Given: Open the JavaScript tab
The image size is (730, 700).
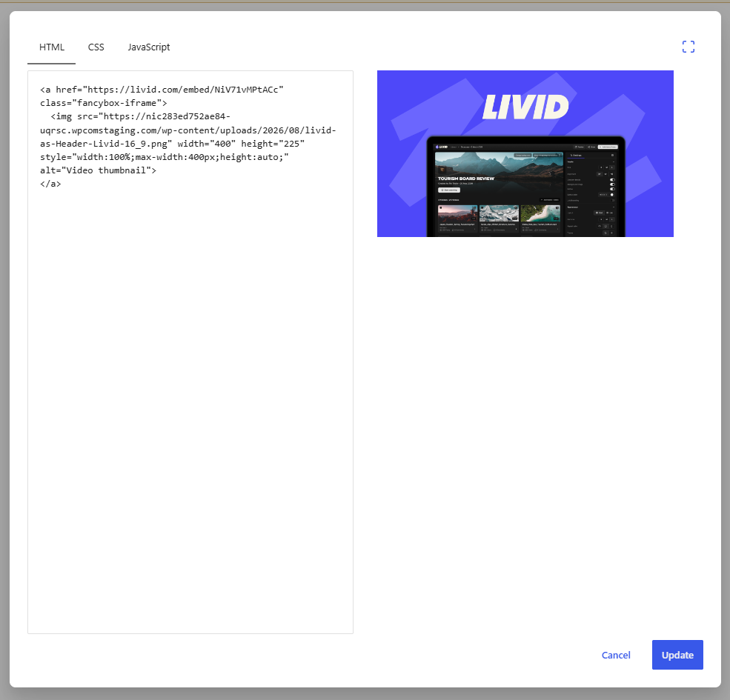Looking at the screenshot, I should click(x=148, y=47).
